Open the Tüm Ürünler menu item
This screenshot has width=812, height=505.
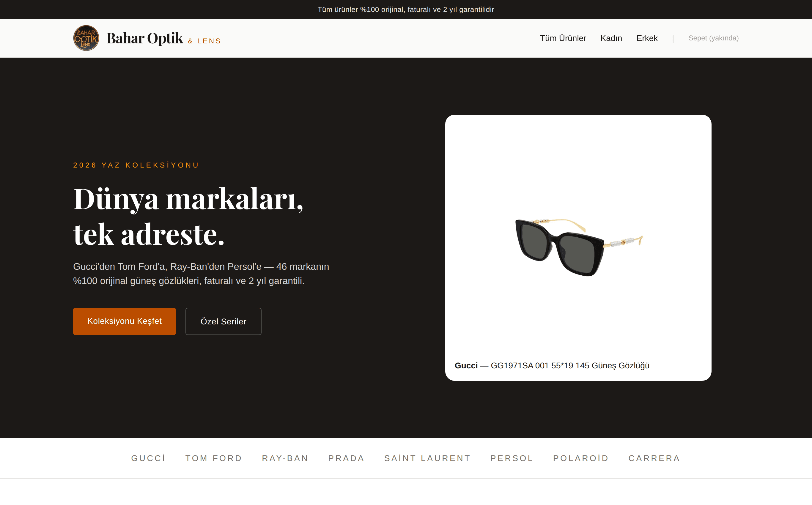coord(563,38)
